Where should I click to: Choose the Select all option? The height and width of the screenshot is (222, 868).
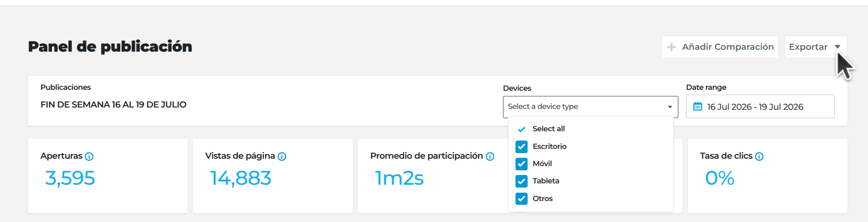tap(590, 129)
